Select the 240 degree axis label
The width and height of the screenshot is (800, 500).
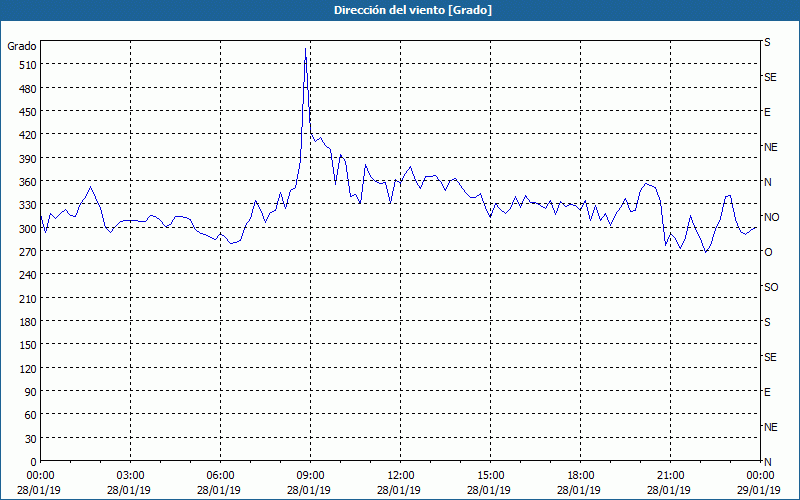pyautogui.click(x=28, y=276)
